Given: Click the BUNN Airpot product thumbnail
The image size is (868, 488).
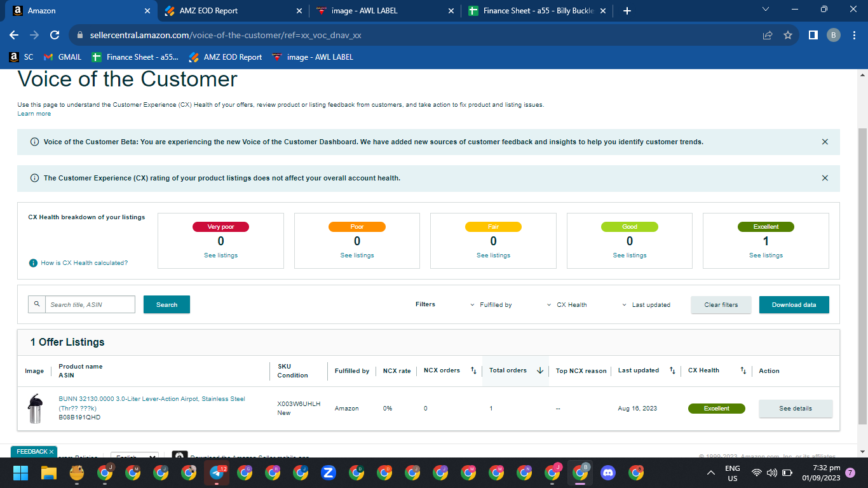Looking at the screenshot, I should coord(34,409).
